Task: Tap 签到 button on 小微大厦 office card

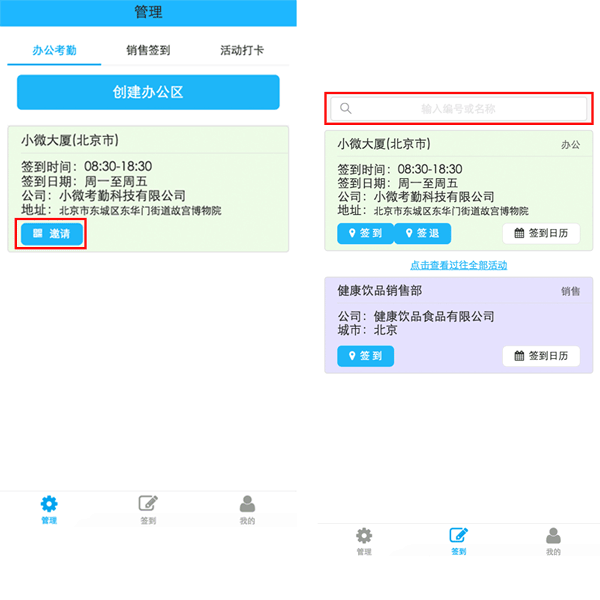Action: (365, 233)
